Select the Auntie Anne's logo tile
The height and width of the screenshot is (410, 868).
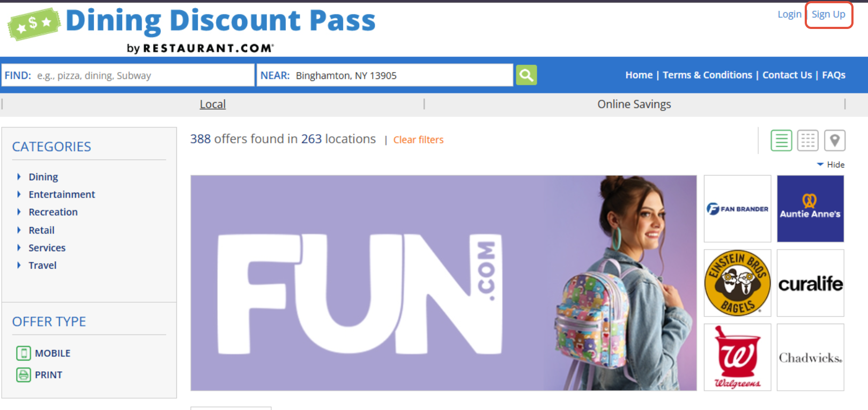pyautogui.click(x=810, y=209)
